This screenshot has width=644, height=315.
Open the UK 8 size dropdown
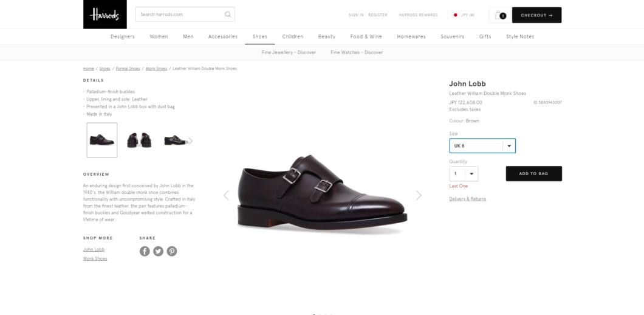tap(482, 146)
